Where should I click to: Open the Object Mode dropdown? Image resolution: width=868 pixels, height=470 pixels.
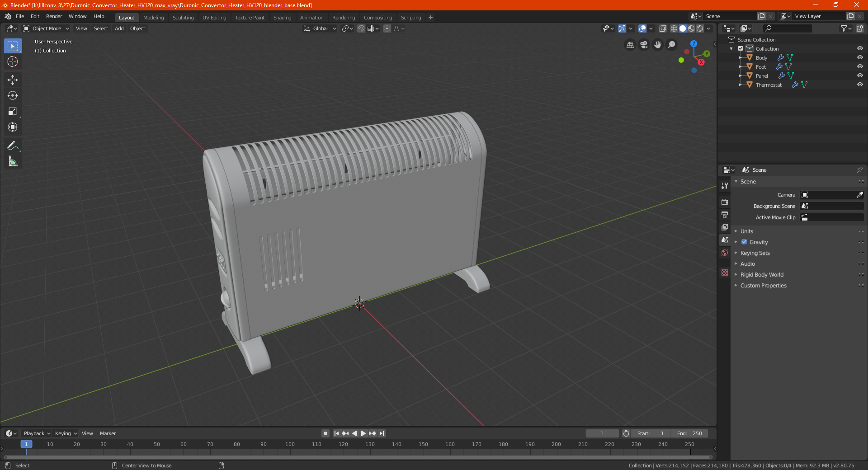46,28
